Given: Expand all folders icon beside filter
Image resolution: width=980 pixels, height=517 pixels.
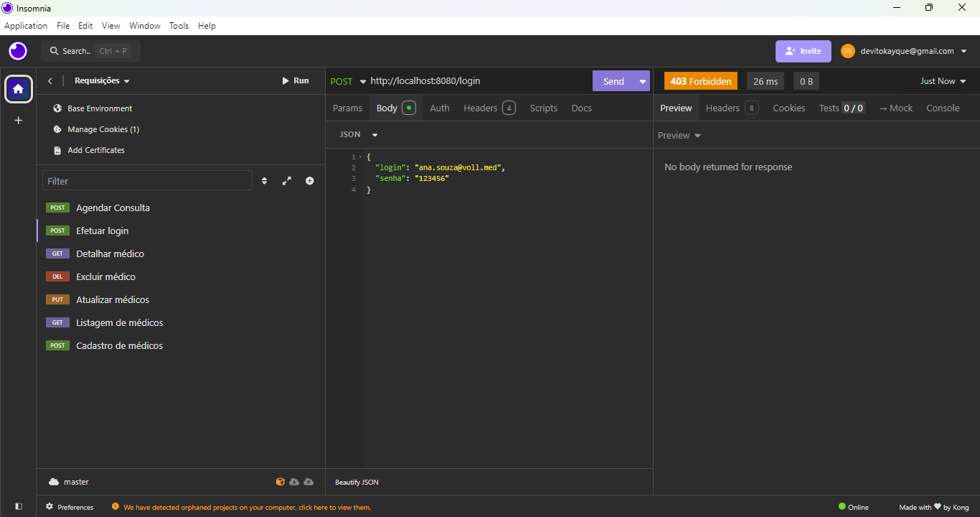Looking at the screenshot, I should coord(287,181).
